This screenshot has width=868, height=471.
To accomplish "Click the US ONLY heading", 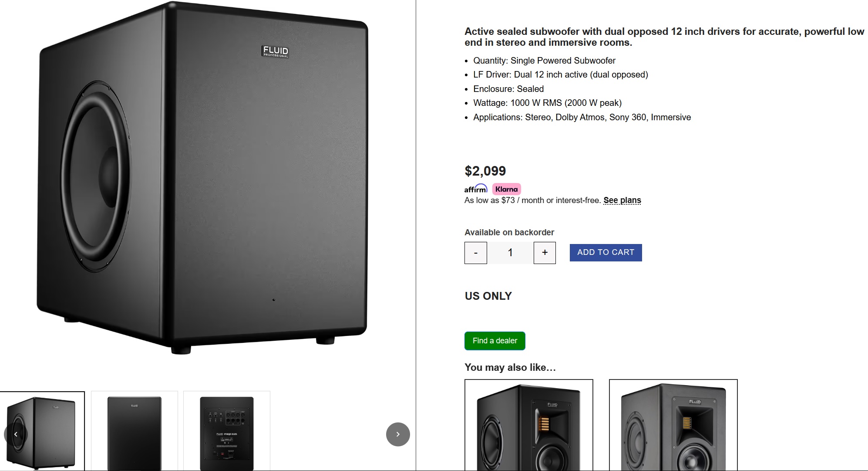I will point(488,296).
